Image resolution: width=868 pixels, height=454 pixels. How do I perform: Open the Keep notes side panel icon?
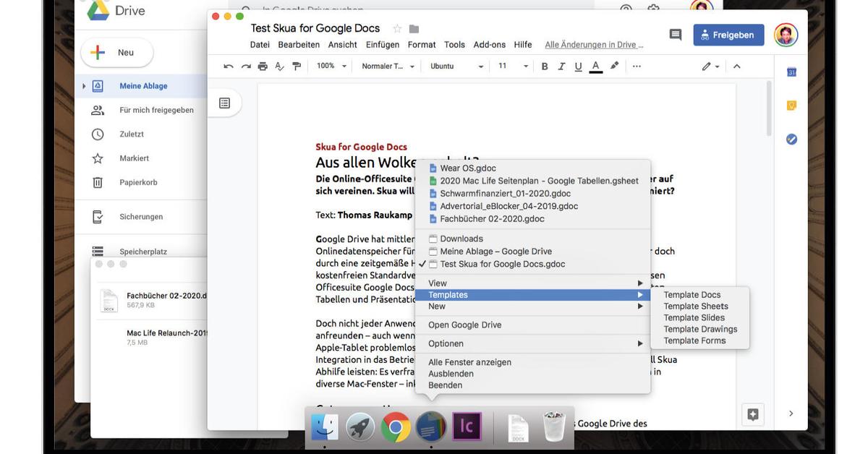pyautogui.click(x=791, y=106)
